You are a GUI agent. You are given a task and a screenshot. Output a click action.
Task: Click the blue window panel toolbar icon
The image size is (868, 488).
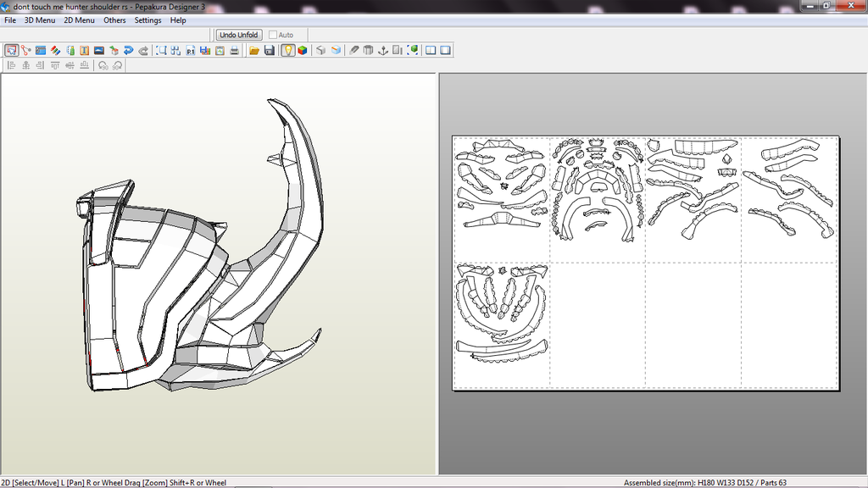coord(41,50)
